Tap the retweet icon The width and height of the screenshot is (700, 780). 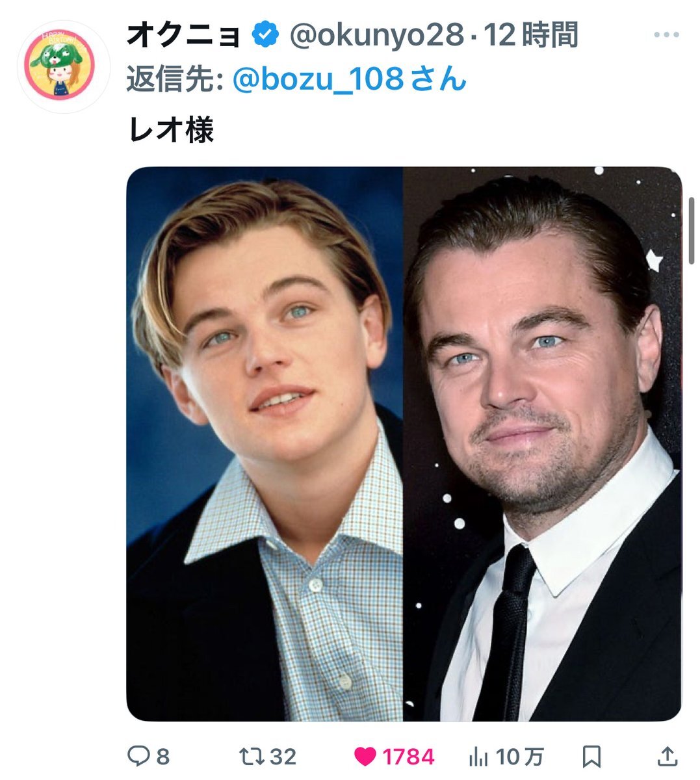251,757
